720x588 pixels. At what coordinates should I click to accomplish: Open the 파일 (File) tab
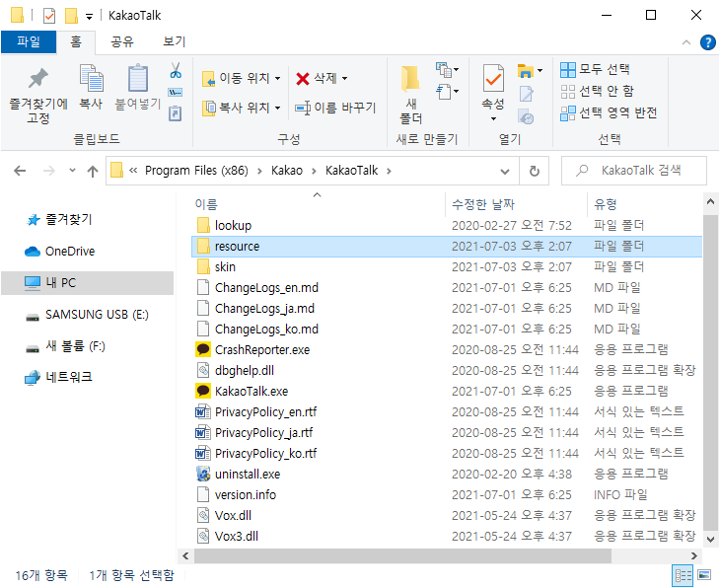29,42
